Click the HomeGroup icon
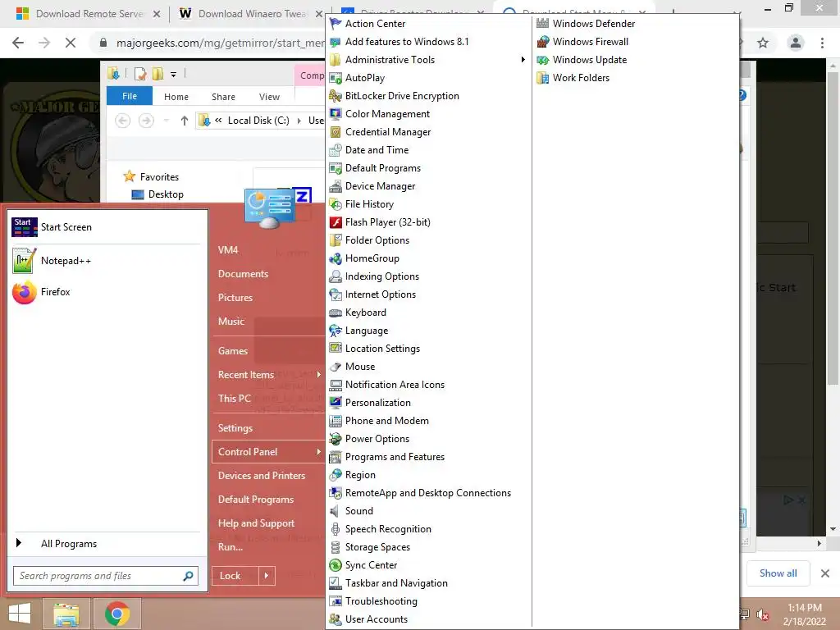 tap(336, 258)
